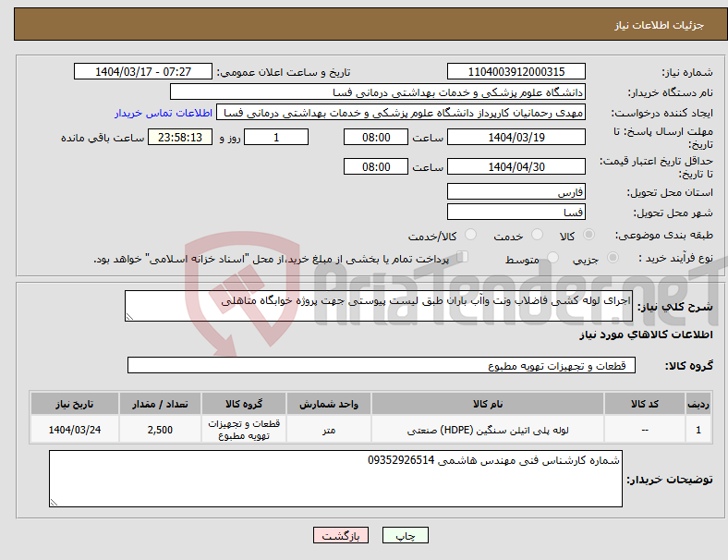
Task: Select the خدمت radio button
Action: (x=537, y=235)
